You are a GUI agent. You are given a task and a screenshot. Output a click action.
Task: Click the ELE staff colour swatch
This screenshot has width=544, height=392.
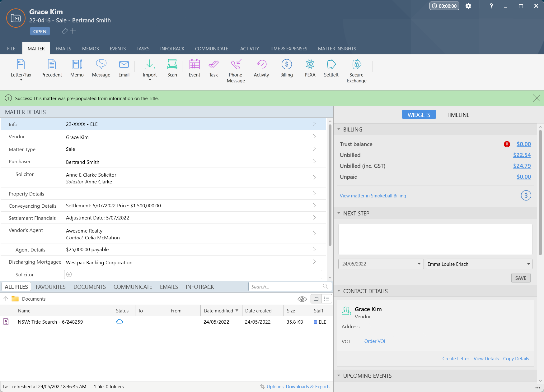315,322
